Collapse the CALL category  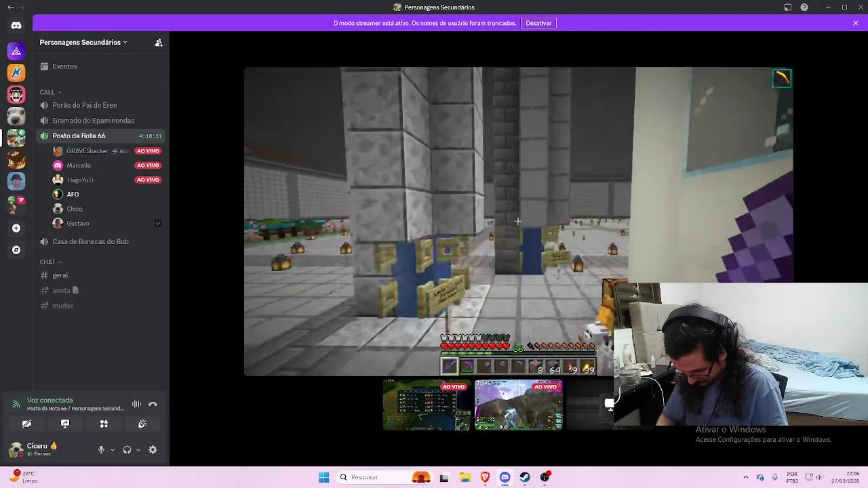pyautogui.click(x=50, y=92)
